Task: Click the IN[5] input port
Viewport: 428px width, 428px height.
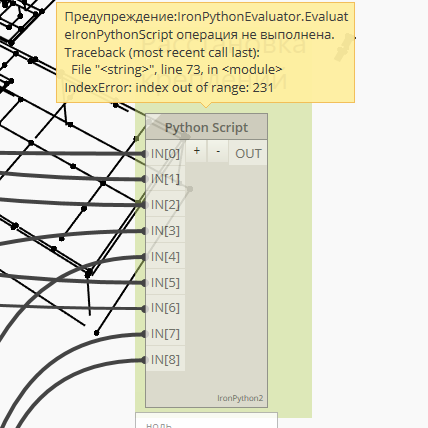Action: coord(165,283)
